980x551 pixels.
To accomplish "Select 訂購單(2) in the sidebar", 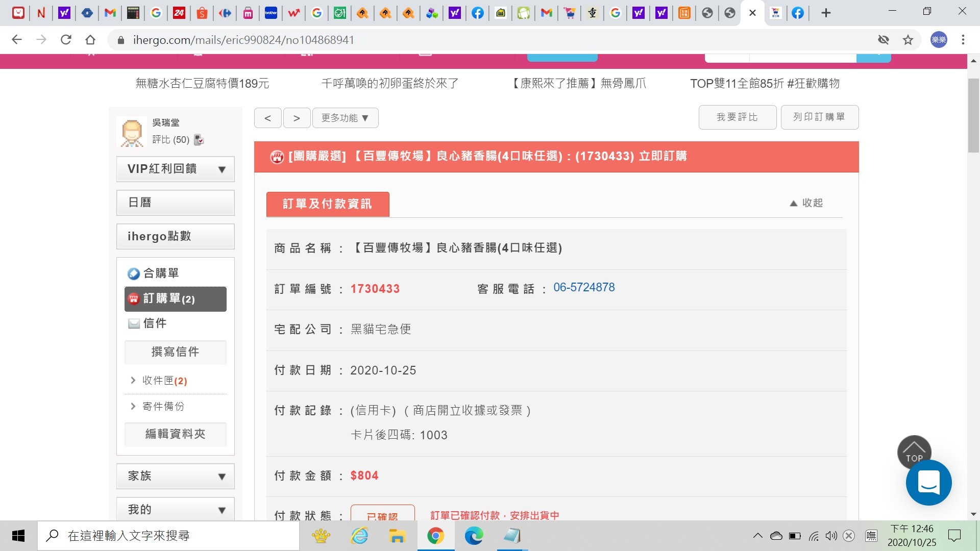I will 176,299.
